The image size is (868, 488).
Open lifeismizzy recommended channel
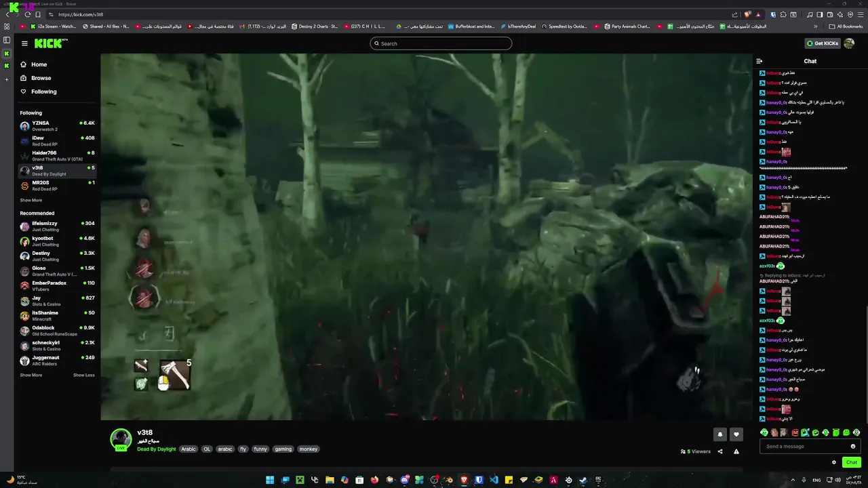coord(57,226)
